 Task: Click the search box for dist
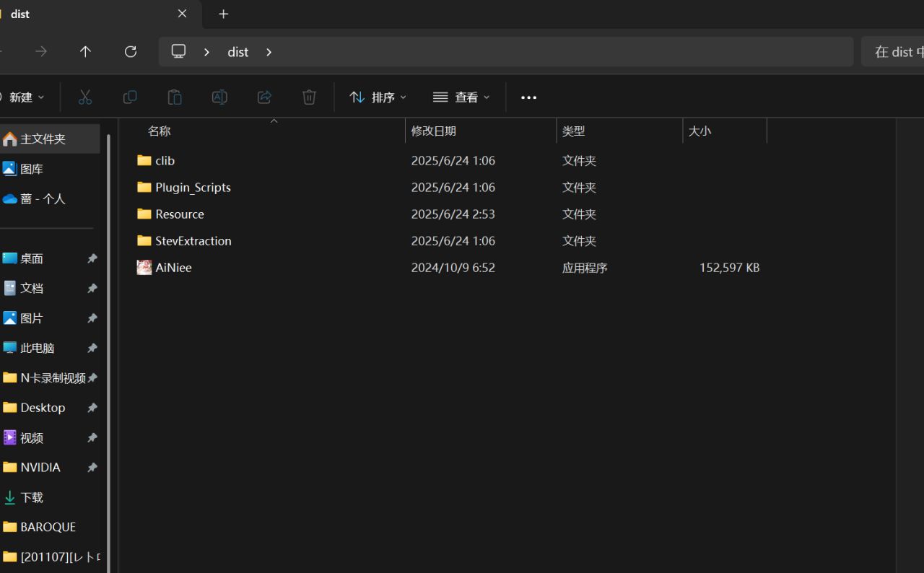coord(895,52)
